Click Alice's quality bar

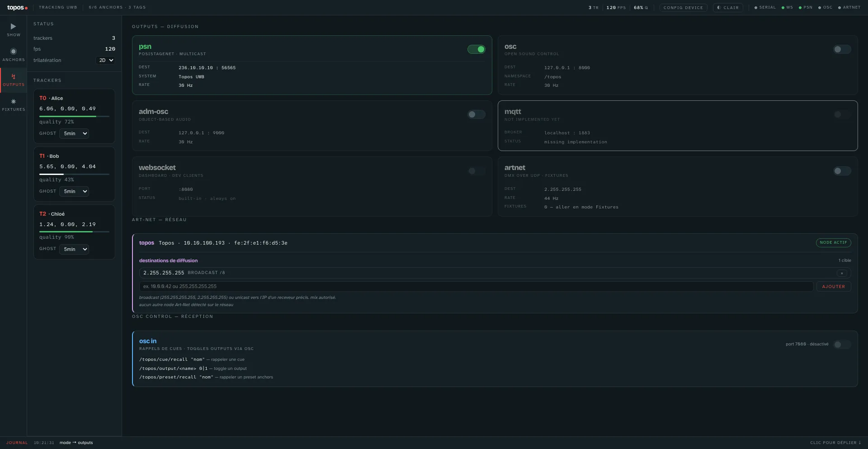point(74,116)
